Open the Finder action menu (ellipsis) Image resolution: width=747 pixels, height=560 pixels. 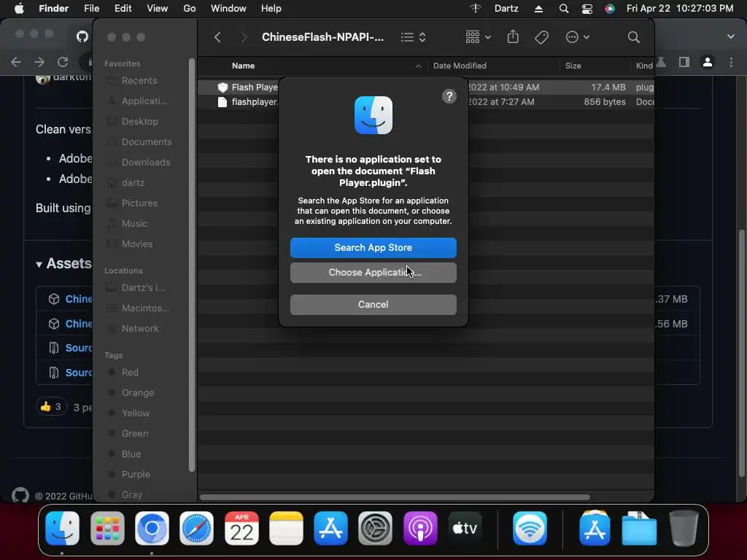[x=578, y=37]
